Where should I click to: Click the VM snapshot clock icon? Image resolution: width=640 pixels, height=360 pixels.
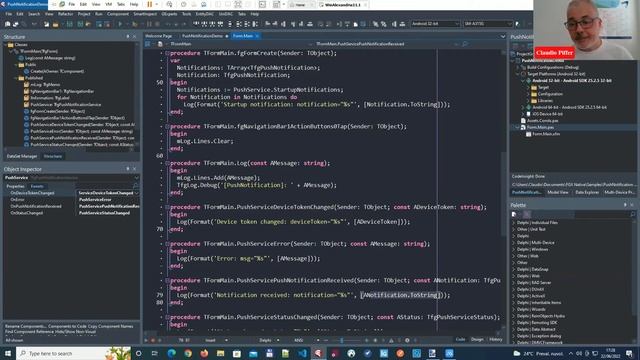click(x=183, y=4)
